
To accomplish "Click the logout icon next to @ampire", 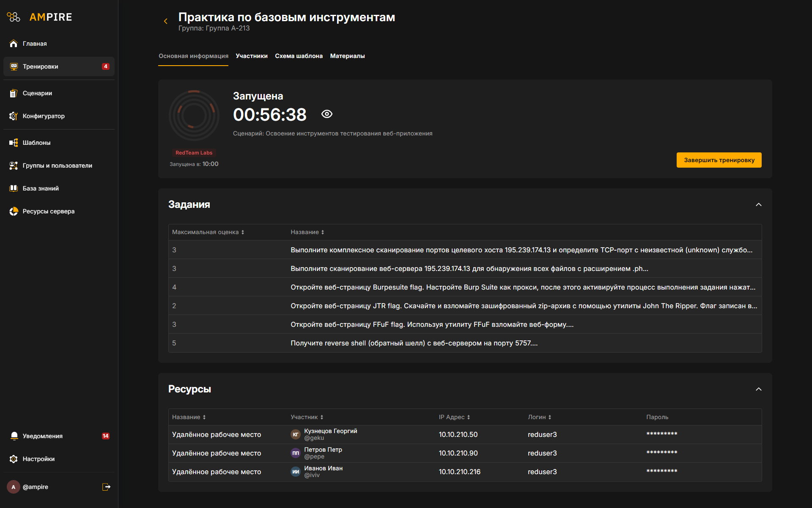I will point(106,487).
